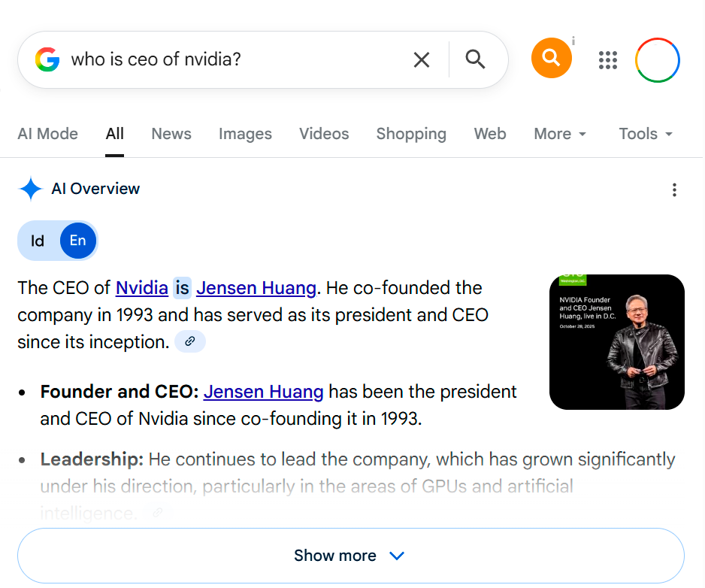This screenshot has height=588, width=705.
Task: Open the News tab
Action: (x=171, y=134)
